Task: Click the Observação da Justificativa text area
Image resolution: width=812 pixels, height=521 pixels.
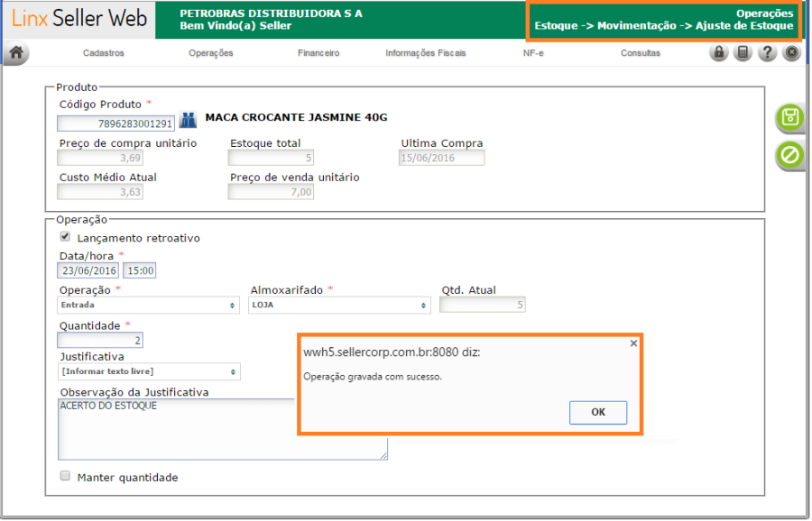Action: [x=223, y=429]
